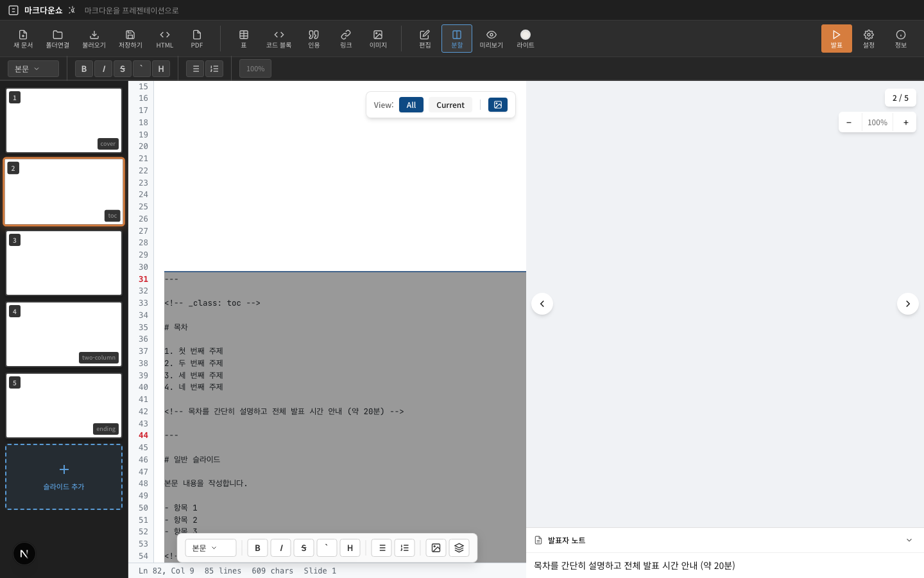Insert a 코드 블록 code block
This screenshot has width=924, height=578.
coord(278,39)
